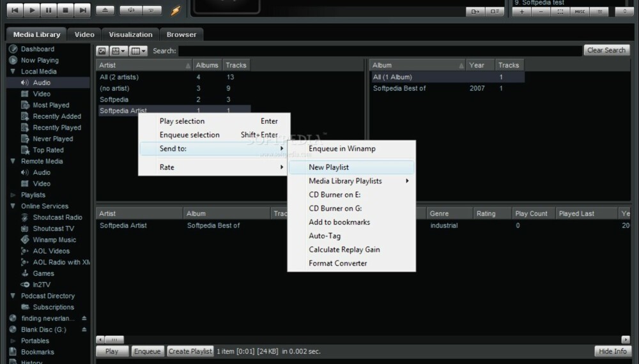Open Shoutcast Radio service
Screen dimensions: 639x364
[57, 217]
